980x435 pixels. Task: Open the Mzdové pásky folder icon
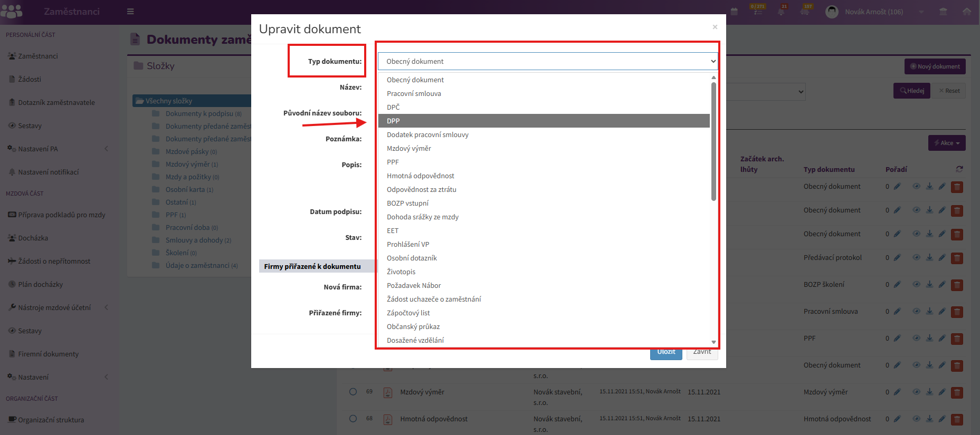tap(156, 152)
